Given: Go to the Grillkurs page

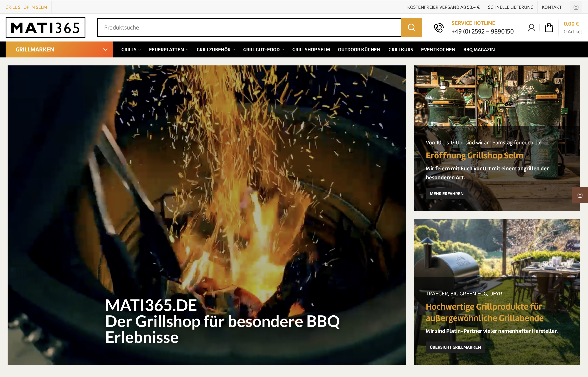Looking at the screenshot, I should coord(400,50).
